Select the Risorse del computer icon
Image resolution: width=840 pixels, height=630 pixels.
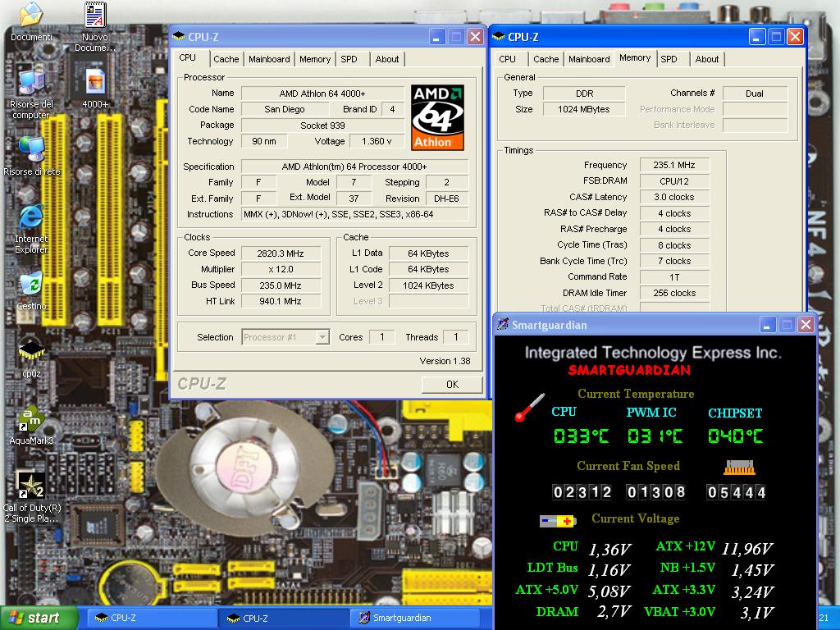click(31, 83)
